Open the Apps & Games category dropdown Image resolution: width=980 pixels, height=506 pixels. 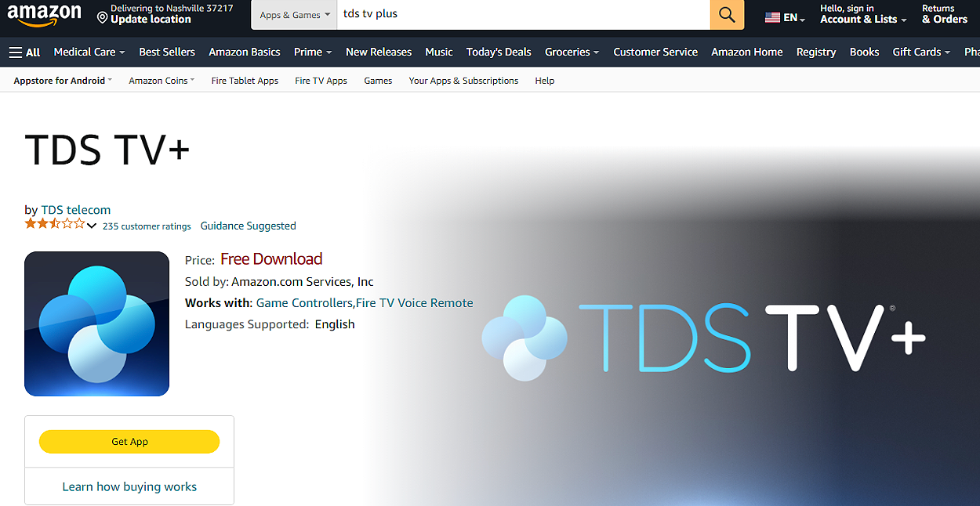[293, 14]
